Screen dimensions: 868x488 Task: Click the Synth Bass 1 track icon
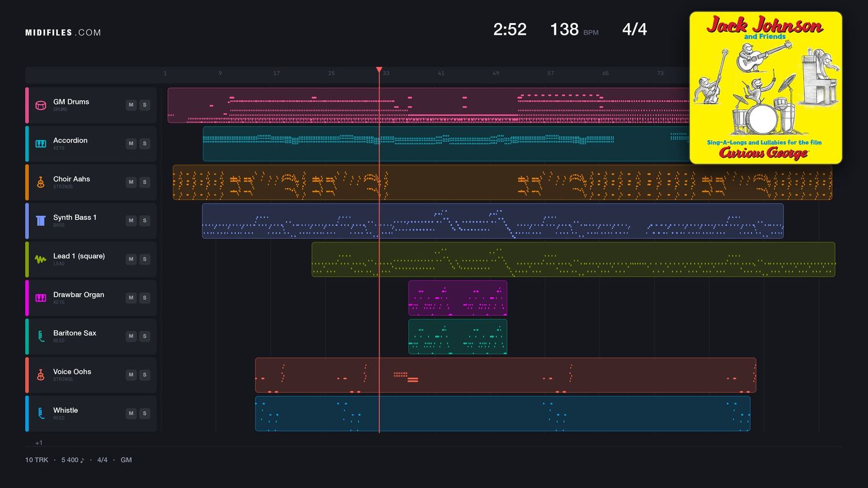click(x=41, y=220)
